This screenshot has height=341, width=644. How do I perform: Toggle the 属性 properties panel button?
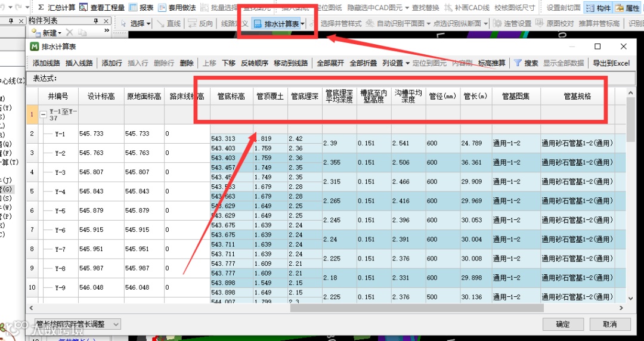[628, 8]
